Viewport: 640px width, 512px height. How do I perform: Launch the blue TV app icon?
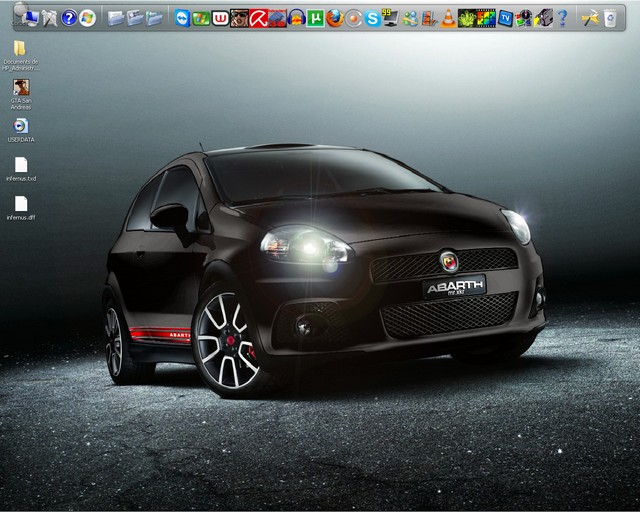(505, 18)
